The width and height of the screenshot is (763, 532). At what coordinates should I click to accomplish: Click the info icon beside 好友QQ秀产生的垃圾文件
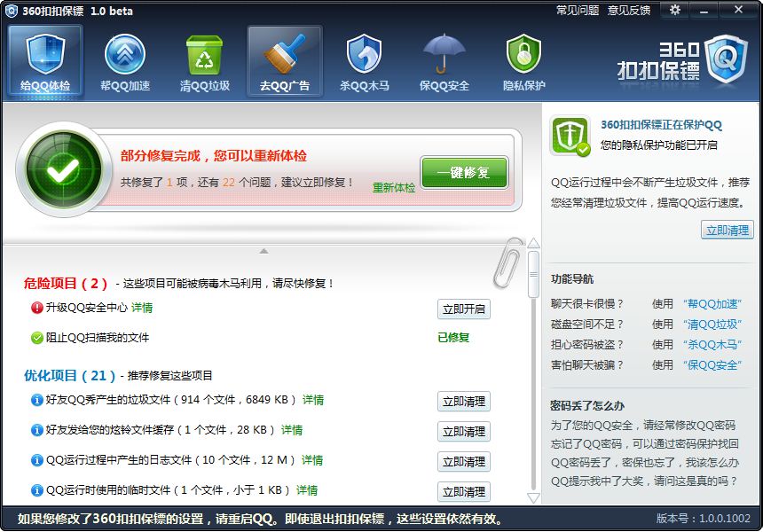[x=37, y=400]
